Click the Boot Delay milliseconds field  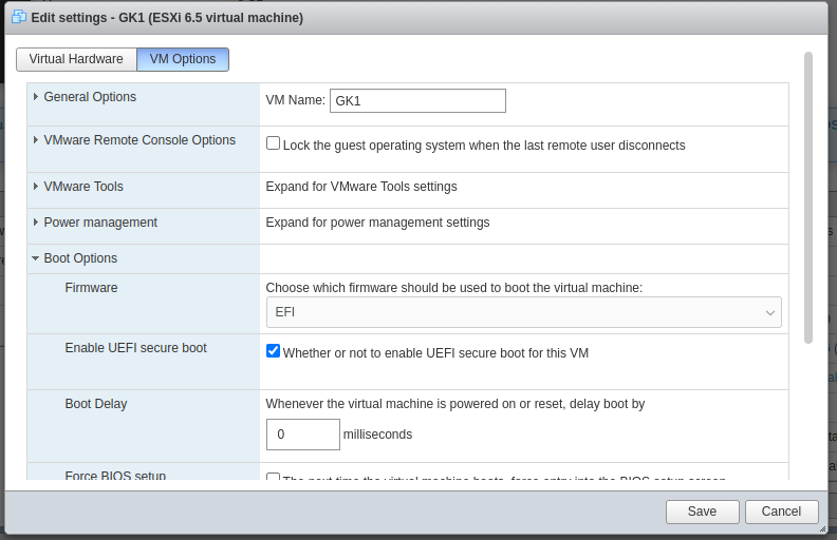click(303, 434)
